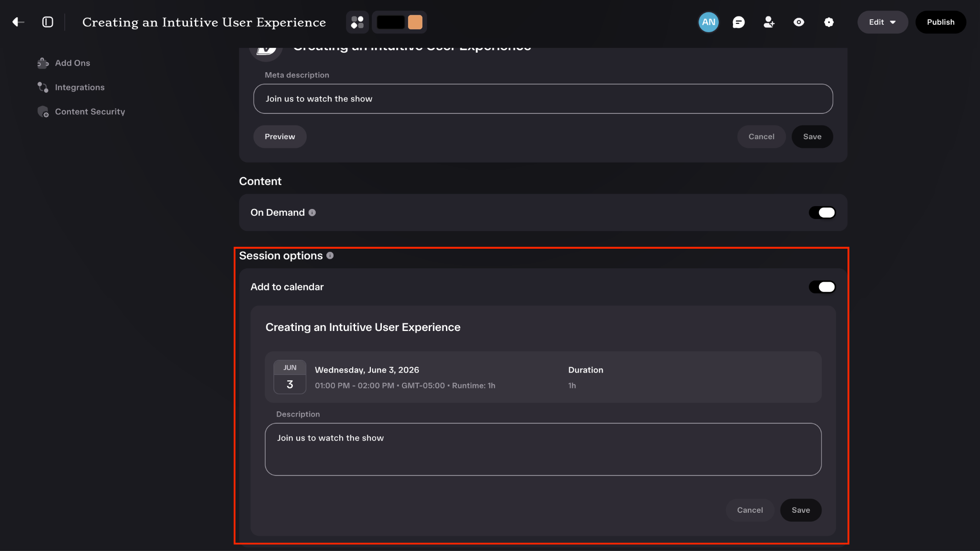Image resolution: width=980 pixels, height=551 pixels.
Task: Click the Add Ons puzzle icon
Action: pos(43,63)
